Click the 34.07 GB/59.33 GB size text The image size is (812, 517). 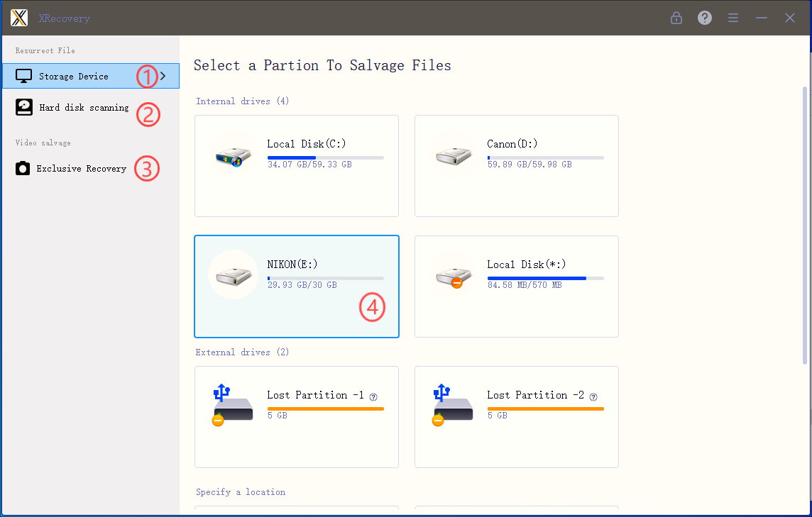coord(309,165)
